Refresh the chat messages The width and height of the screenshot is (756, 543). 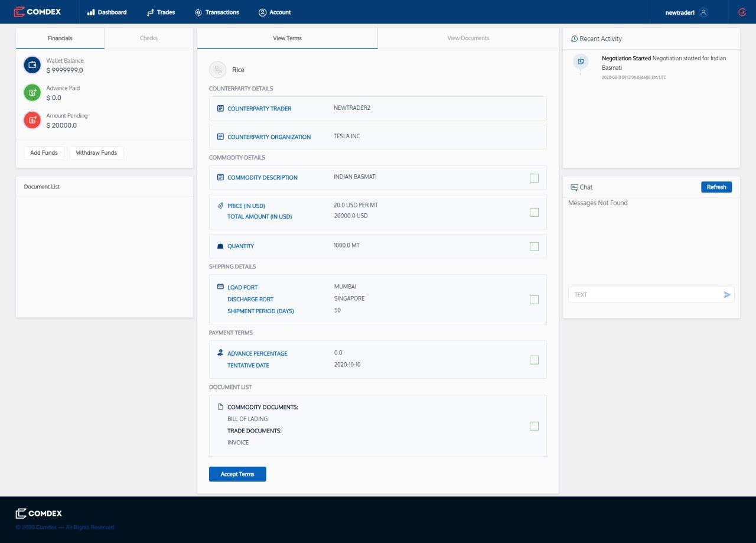[x=716, y=187]
